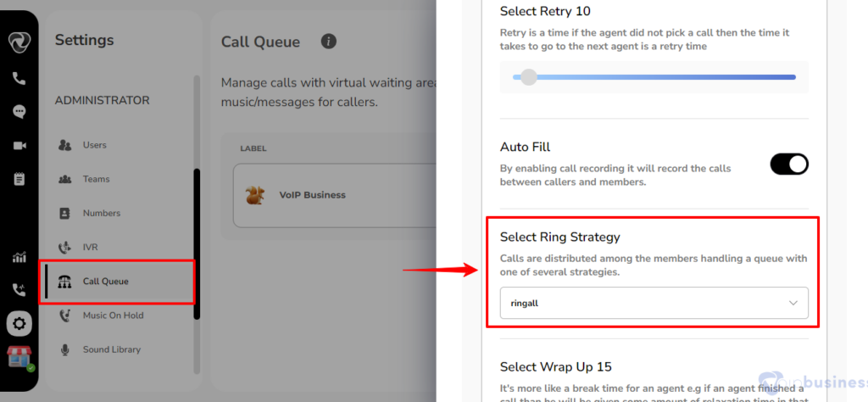Click the app logo at top of sidebar
868x402 pixels.
pyautogui.click(x=19, y=42)
